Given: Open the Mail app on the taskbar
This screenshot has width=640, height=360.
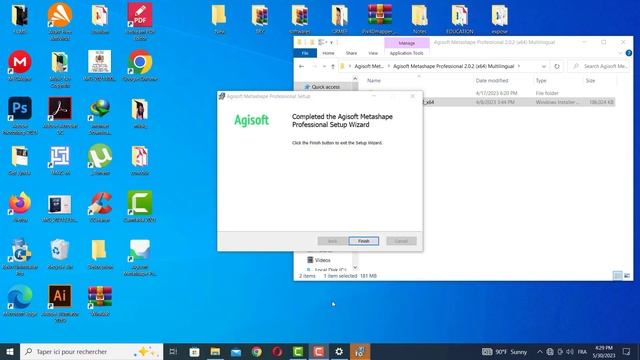Looking at the screenshot, I should coord(236,351).
